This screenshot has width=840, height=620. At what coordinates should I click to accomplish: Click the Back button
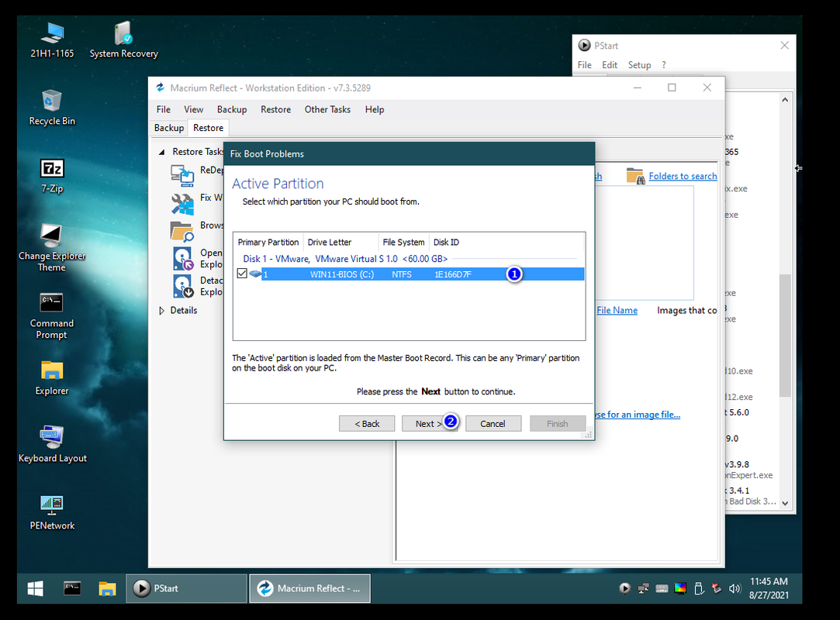(x=367, y=423)
